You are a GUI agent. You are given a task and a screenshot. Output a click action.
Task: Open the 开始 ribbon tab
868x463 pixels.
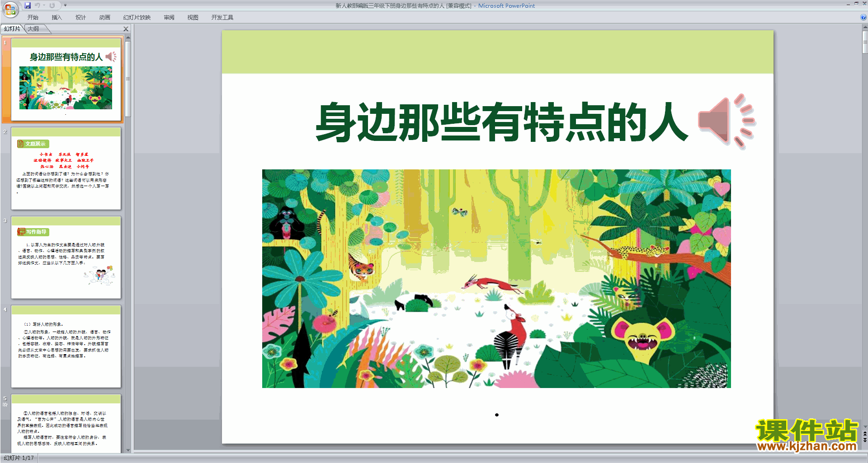(33, 18)
